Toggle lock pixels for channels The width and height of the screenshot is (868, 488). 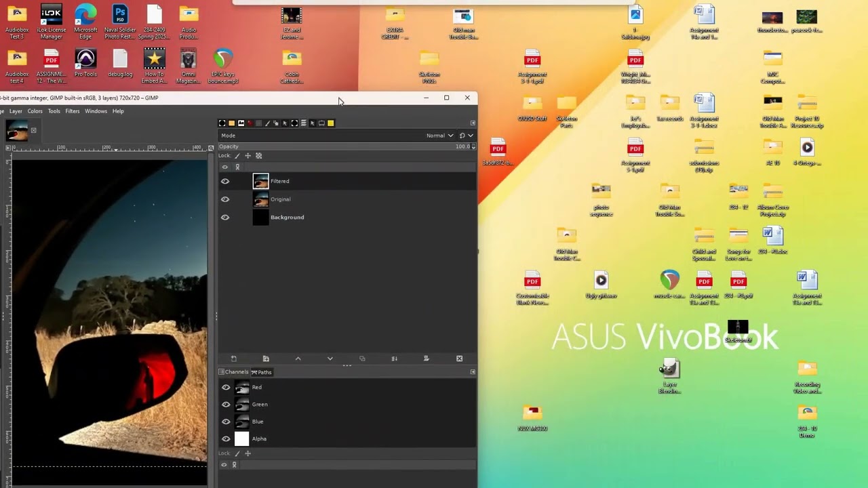click(x=237, y=453)
